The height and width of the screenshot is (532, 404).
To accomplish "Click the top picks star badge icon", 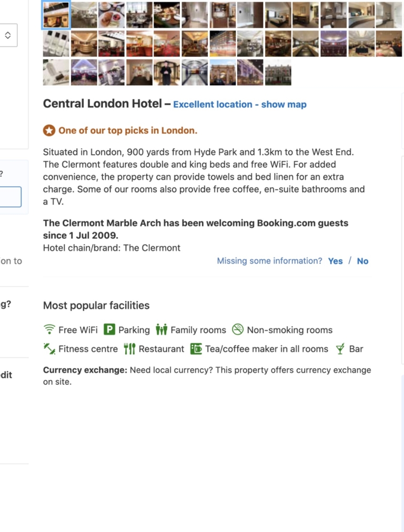I will coord(49,131).
